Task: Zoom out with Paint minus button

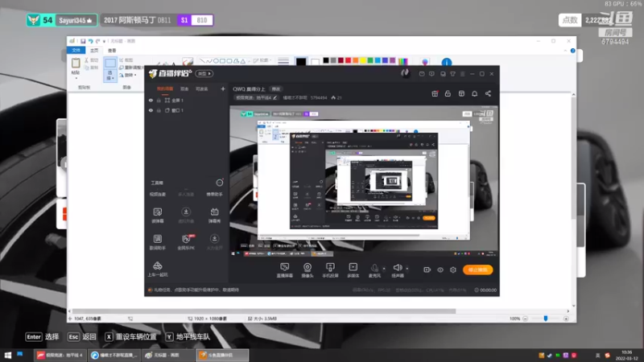Action: pyautogui.click(x=525, y=319)
